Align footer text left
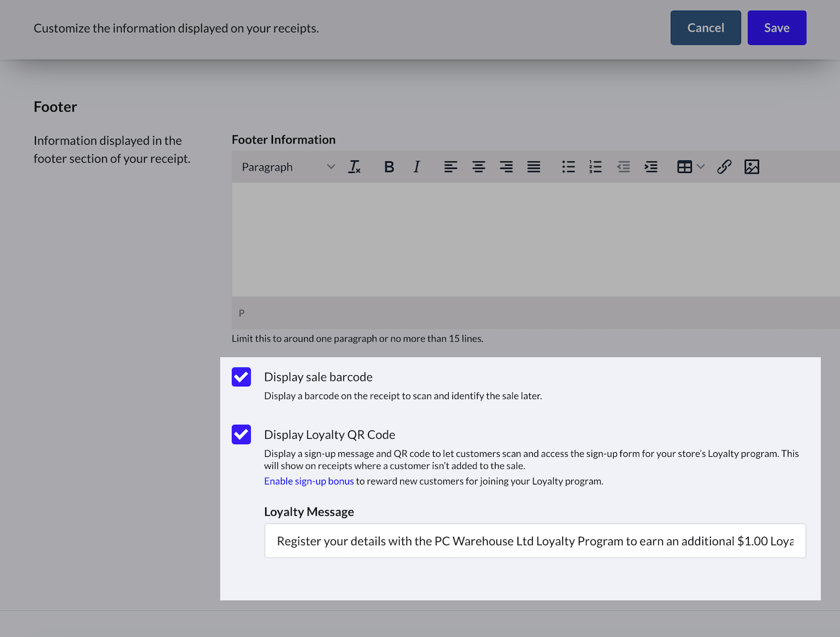This screenshot has width=840, height=637. [451, 167]
